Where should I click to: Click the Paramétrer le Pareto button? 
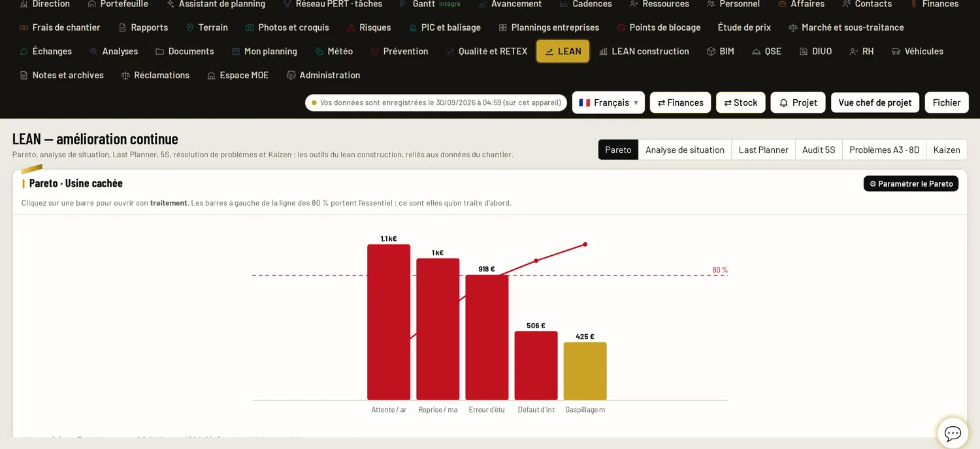[x=911, y=183]
